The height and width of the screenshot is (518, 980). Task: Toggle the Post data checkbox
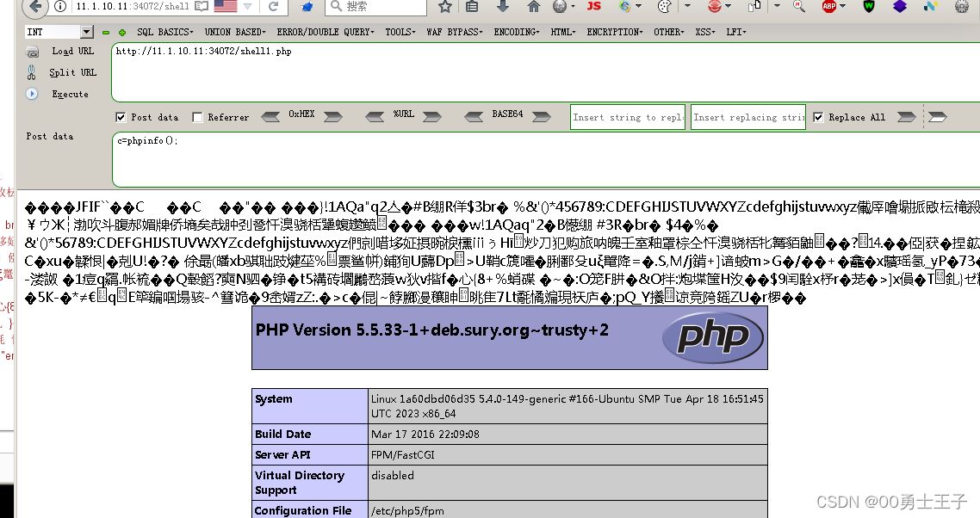121,117
